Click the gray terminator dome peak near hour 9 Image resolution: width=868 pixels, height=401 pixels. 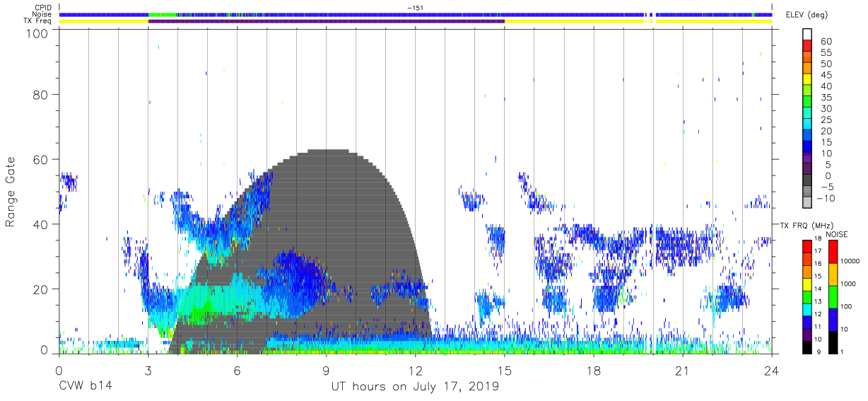327,152
